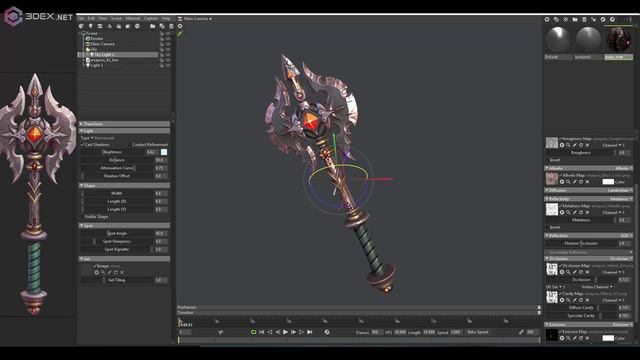Reload the Cavity Map with refresh icon
Image resolution: width=640 pixels, height=360 pixels.
(581, 300)
